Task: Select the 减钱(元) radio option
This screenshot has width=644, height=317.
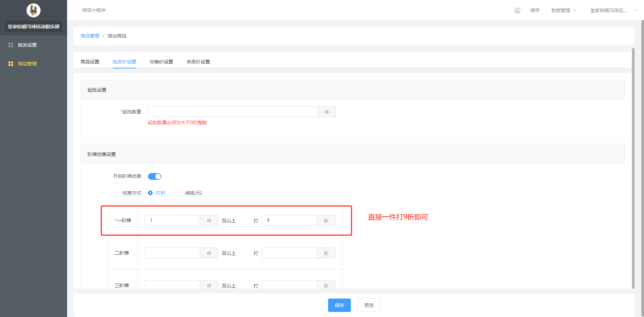Action: click(x=179, y=193)
